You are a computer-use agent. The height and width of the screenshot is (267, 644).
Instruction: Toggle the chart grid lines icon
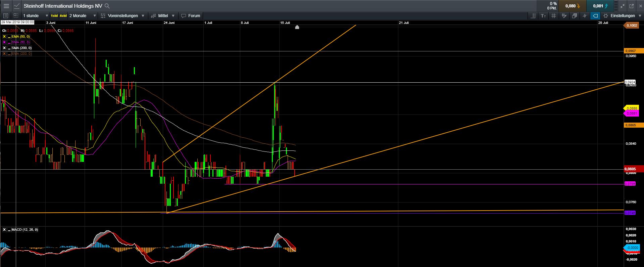pyautogui.click(x=554, y=16)
